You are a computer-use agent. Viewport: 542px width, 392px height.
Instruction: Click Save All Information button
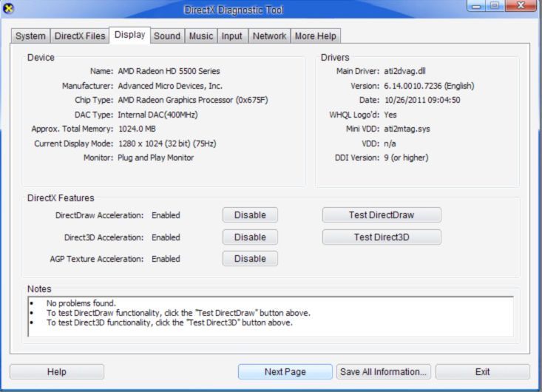click(x=383, y=371)
